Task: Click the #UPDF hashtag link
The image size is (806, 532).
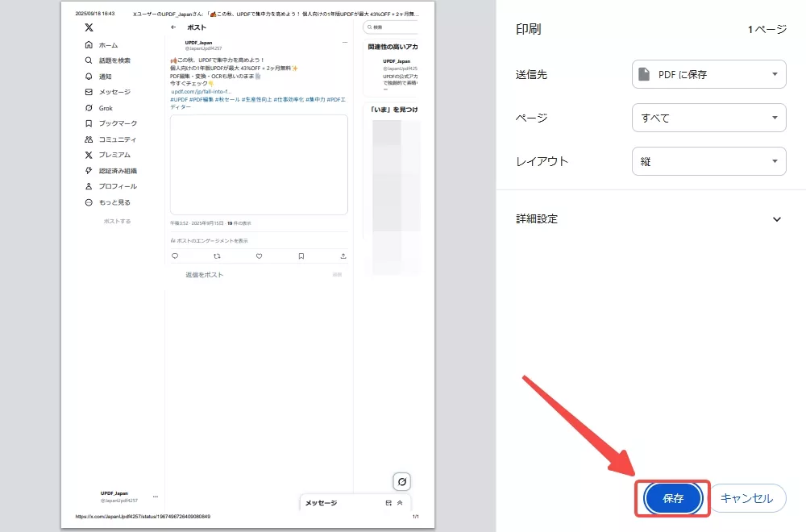Action: click(x=179, y=100)
